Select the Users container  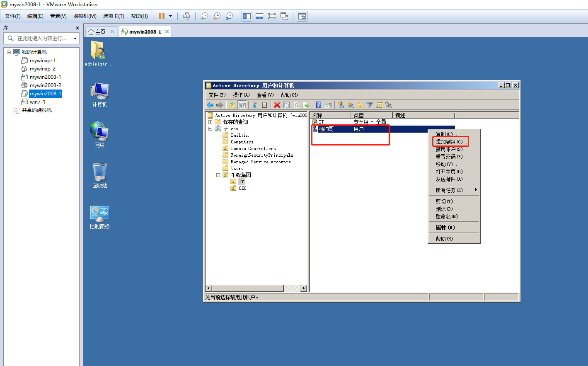click(x=237, y=168)
